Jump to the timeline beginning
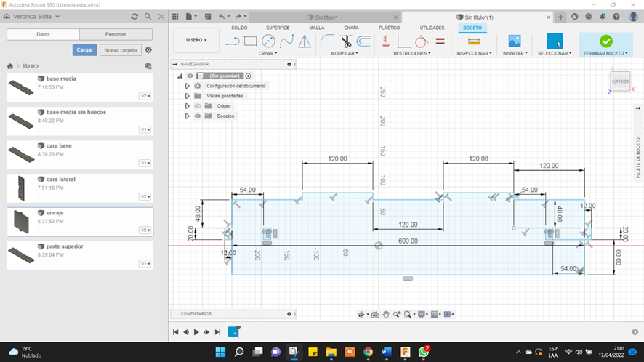Screen dimensions: 644x362 click(x=175, y=332)
